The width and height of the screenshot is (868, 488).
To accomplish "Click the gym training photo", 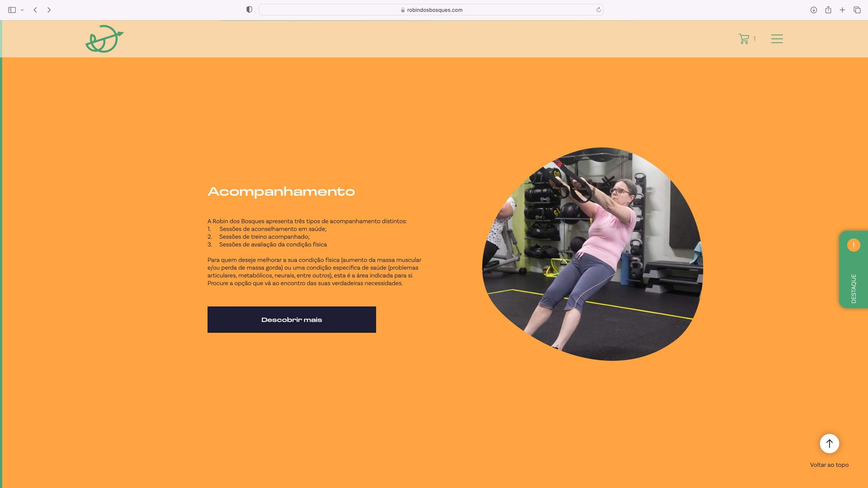I will tap(592, 254).
